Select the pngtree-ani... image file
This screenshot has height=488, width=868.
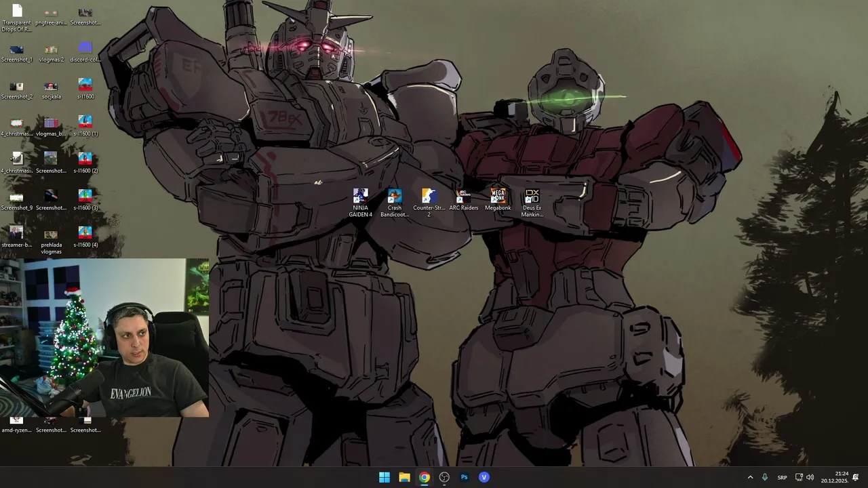point(51,15)
